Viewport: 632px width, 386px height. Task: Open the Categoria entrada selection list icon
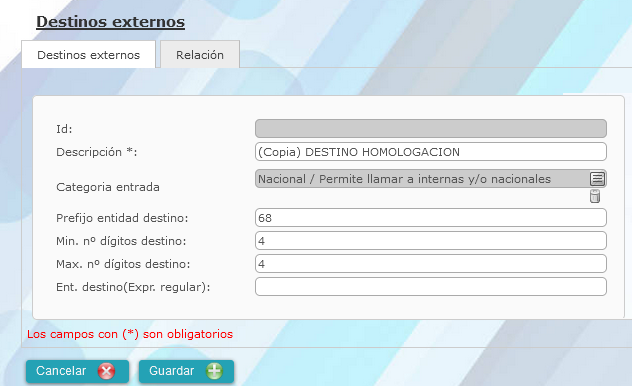(597, 178)
